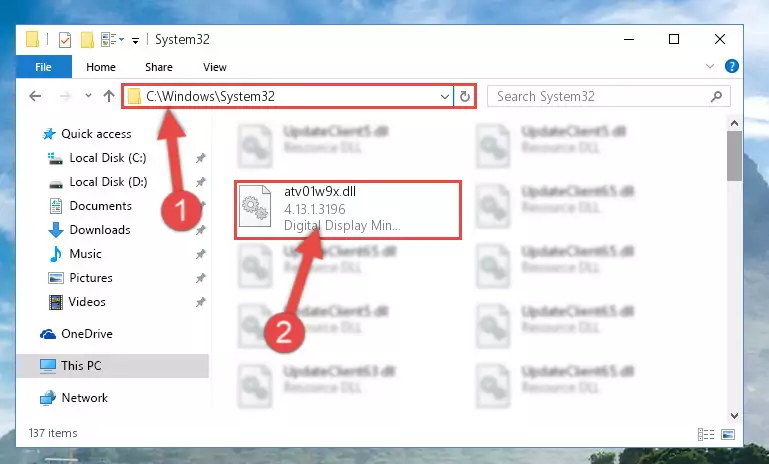Click the Search System32 field
The height and width of the screenshot is (464, 769).
click(x=609, y=96)
